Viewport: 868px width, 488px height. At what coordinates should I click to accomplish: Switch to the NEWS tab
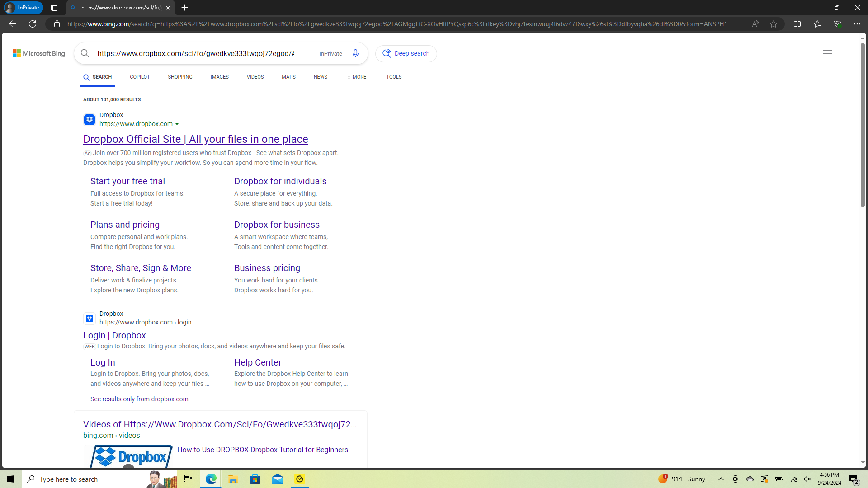click(320, 77)
